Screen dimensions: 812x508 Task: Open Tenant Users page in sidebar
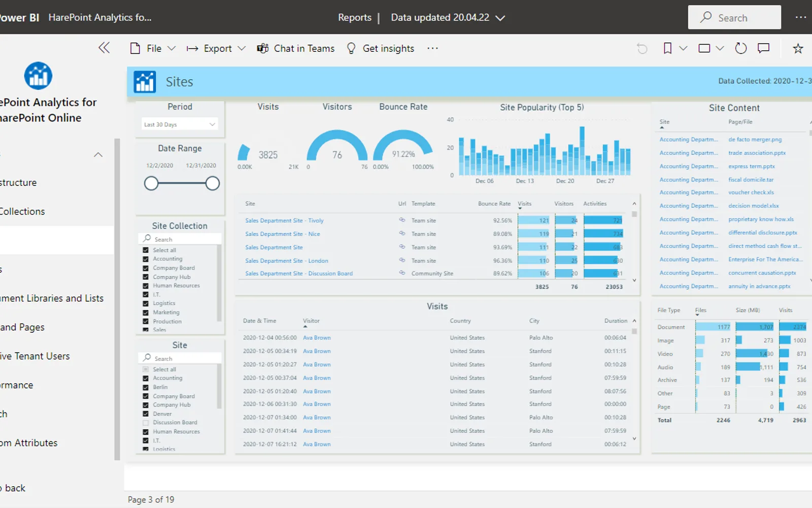click(35, 356)
